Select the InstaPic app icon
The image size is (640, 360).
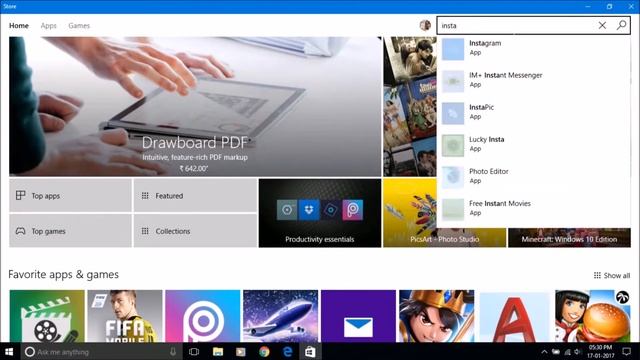click(453, 113)
